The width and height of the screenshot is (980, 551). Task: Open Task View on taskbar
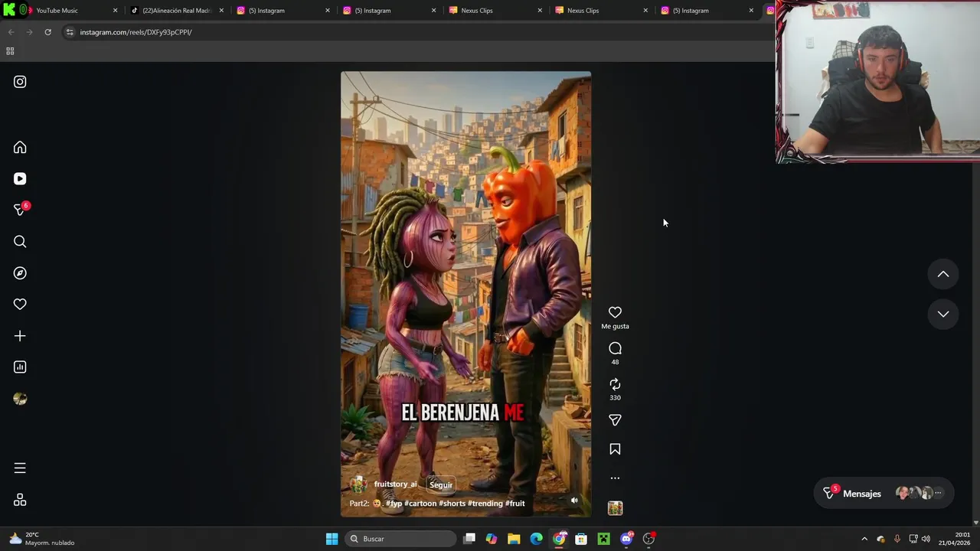coord(469,539)
